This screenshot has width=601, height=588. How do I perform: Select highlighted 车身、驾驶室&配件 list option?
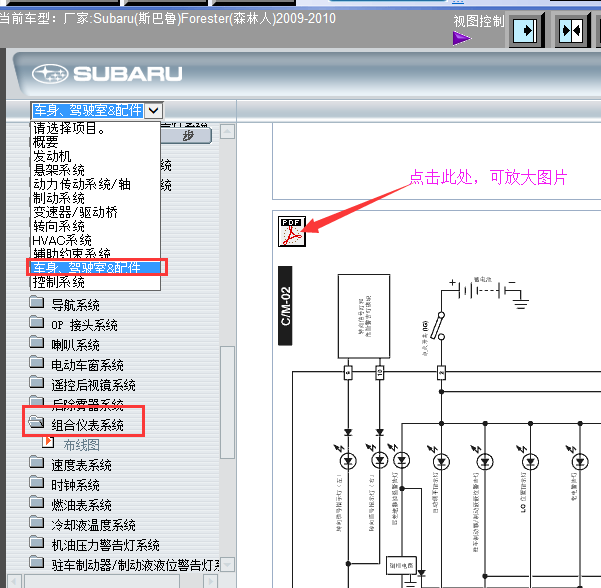tap(95, 268)
